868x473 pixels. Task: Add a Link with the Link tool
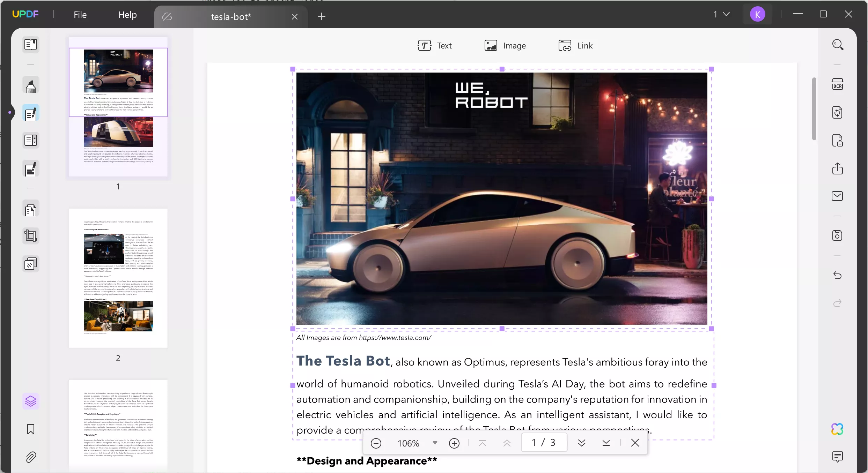pos(575,46)
